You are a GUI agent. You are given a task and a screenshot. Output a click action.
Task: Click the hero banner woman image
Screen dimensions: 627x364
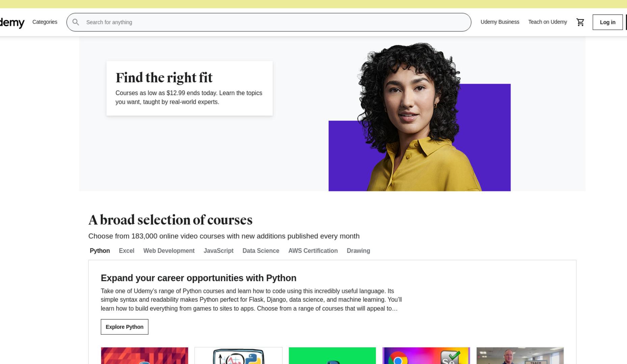pos(419,116)
